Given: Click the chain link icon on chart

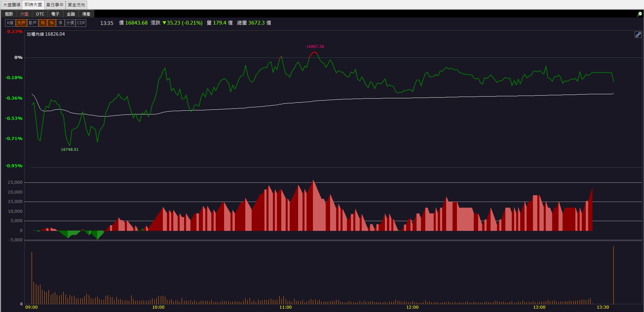Looking at the screenshot, I should pos(638,35).
